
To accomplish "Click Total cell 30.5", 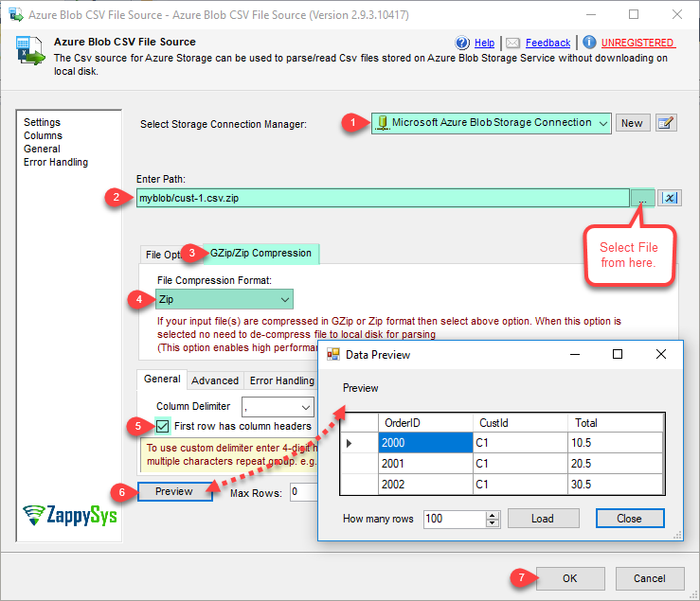I will [615, 485].
